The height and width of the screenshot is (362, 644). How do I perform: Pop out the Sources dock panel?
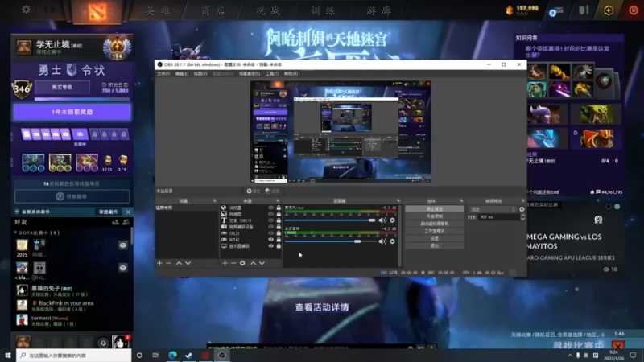pos(278,200)
